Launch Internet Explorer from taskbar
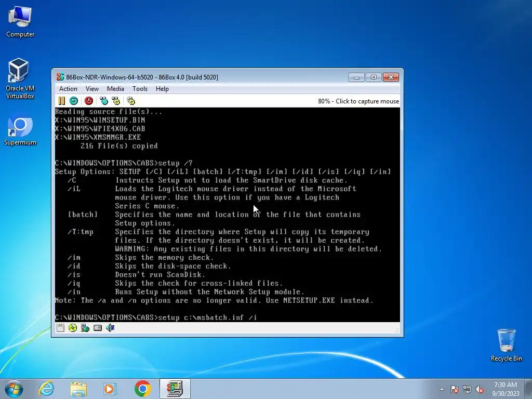The width and height of the screenshot is (532, 399). tap(46, 389)
